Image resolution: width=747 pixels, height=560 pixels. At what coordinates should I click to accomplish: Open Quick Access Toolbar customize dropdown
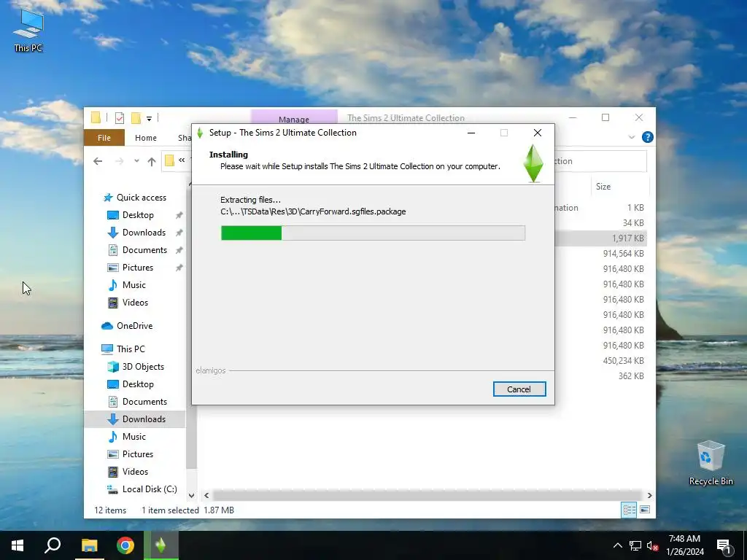[x=149, y=118]
